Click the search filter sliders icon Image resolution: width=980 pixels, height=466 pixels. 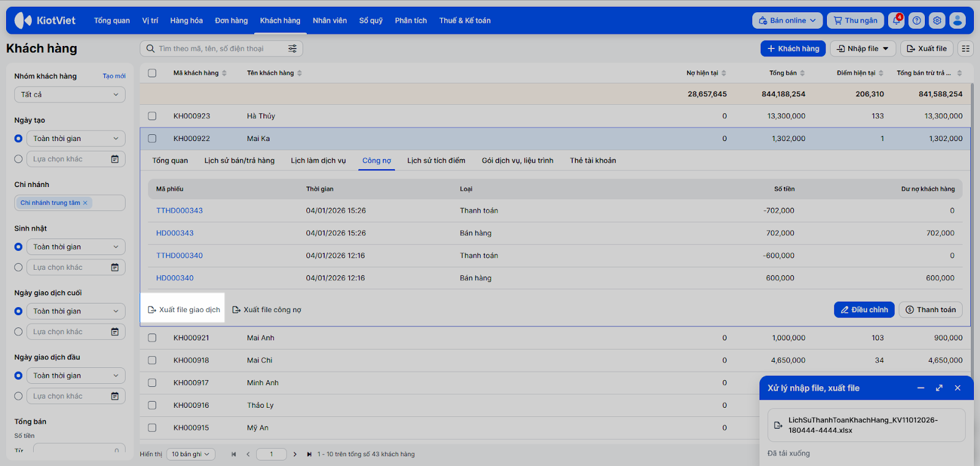click(292, 48)
